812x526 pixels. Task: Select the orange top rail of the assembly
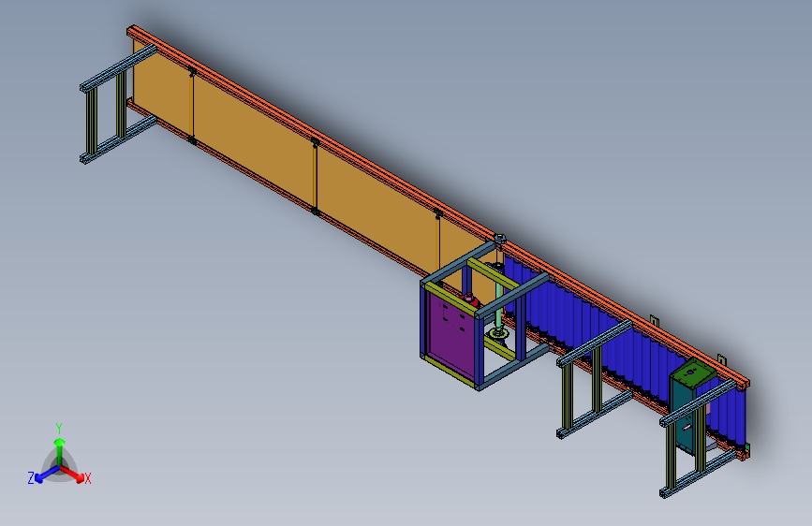pos(437,206)
